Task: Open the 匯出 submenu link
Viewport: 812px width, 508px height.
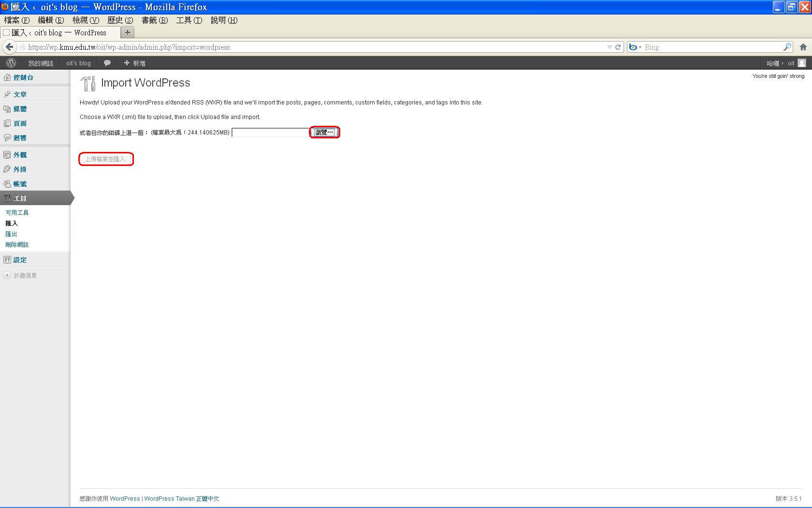Action: [11, 234]
